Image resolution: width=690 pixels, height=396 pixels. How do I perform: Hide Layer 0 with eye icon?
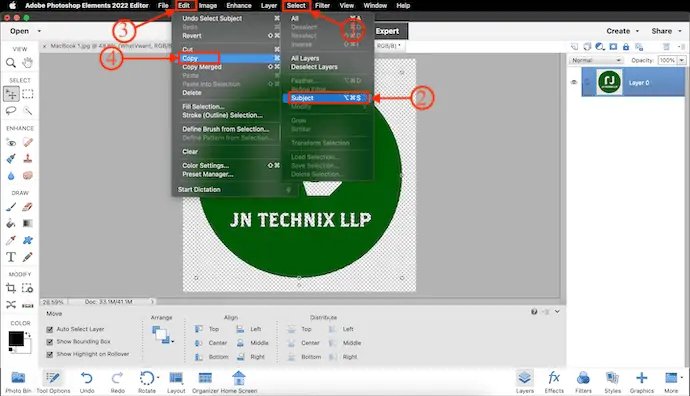[574, 82]
